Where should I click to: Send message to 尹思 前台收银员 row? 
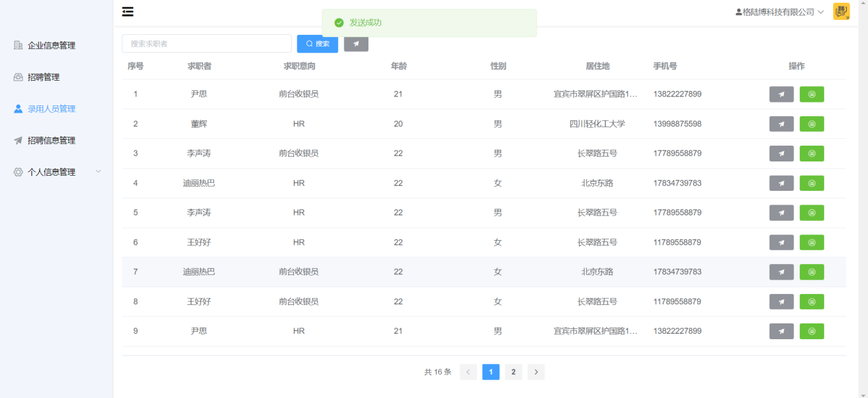tap(781, 94)
